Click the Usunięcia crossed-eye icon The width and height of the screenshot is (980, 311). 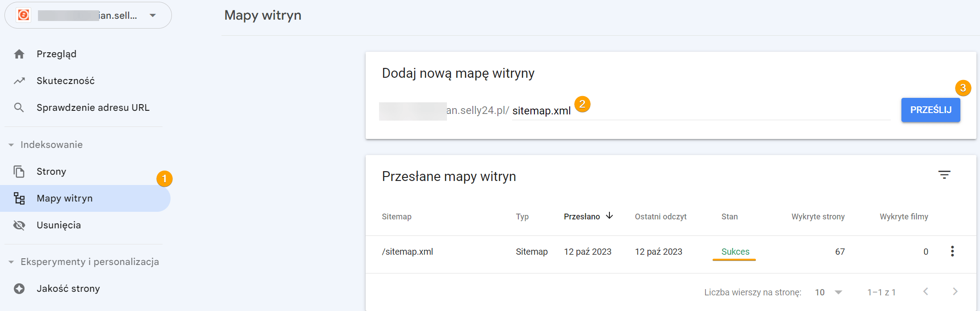(x=19, y=225)
